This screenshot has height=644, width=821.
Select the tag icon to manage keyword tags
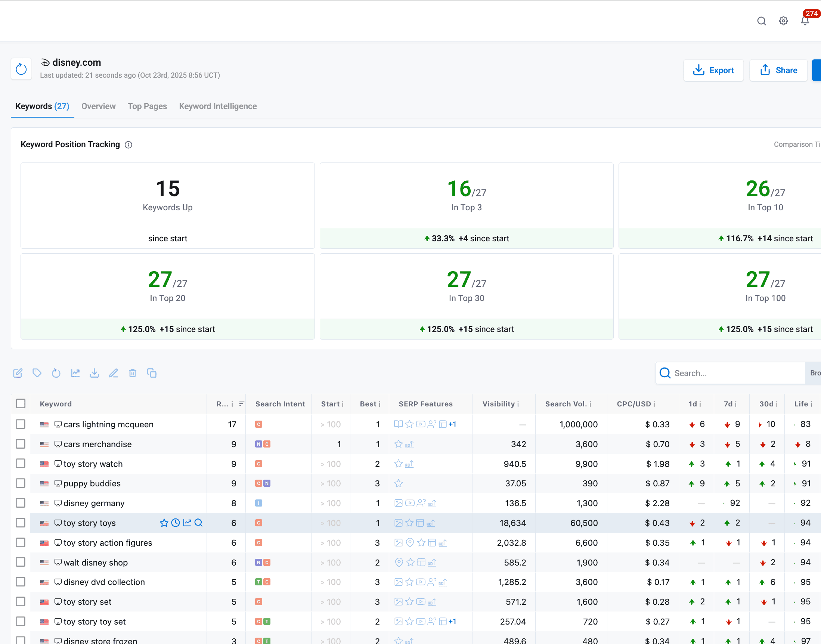click(37, 373)
